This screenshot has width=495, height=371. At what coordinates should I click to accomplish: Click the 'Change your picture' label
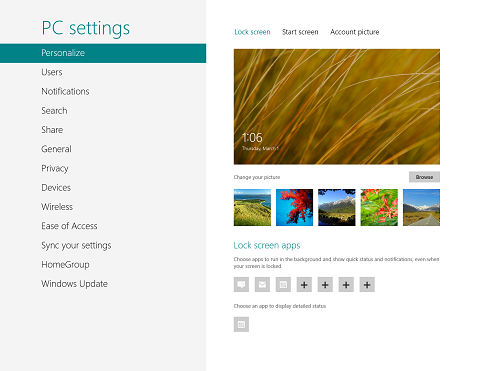(x=257, y=177)
